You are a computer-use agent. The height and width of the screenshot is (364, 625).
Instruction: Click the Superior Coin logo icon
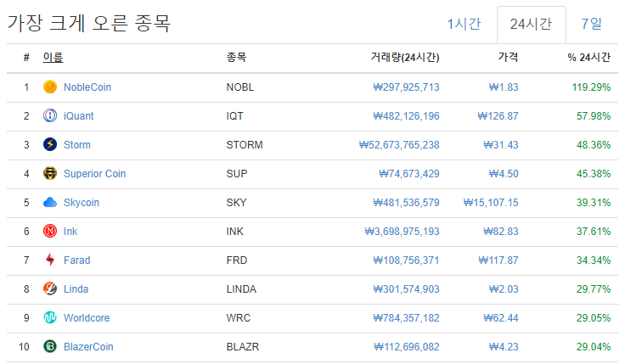click(x=49, y=173)
